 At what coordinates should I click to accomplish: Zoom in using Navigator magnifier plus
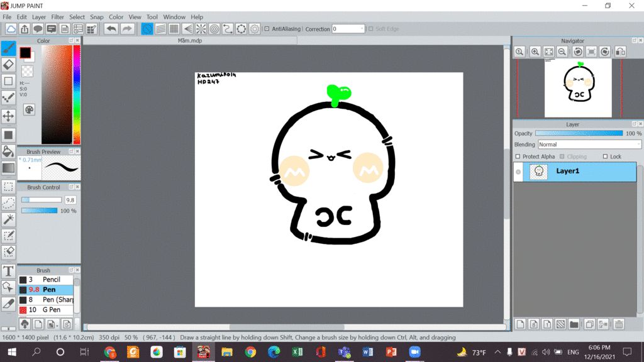pos(535,52)
